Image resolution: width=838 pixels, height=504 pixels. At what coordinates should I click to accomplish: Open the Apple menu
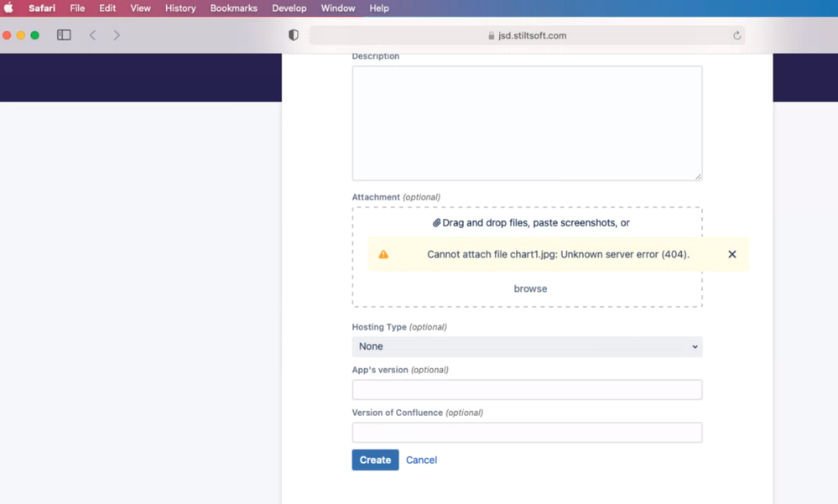pyautogui.click(x=8, y=8)
